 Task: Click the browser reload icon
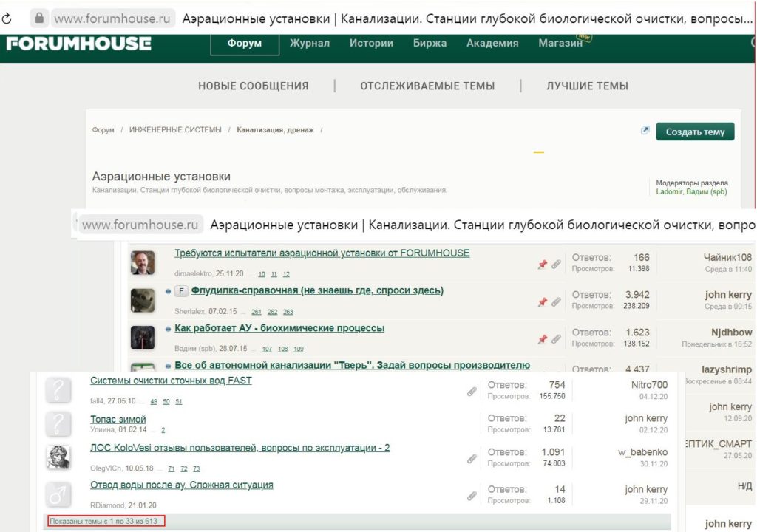(6, 18)
